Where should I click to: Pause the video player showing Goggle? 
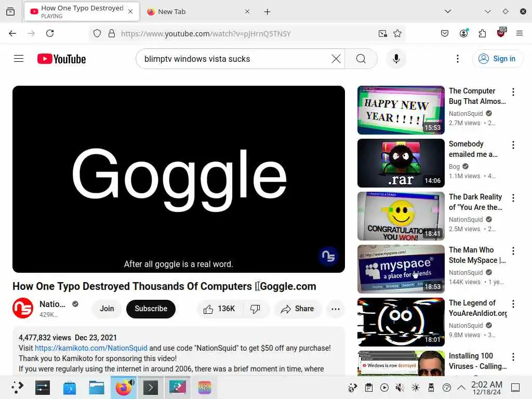(179, 179)
